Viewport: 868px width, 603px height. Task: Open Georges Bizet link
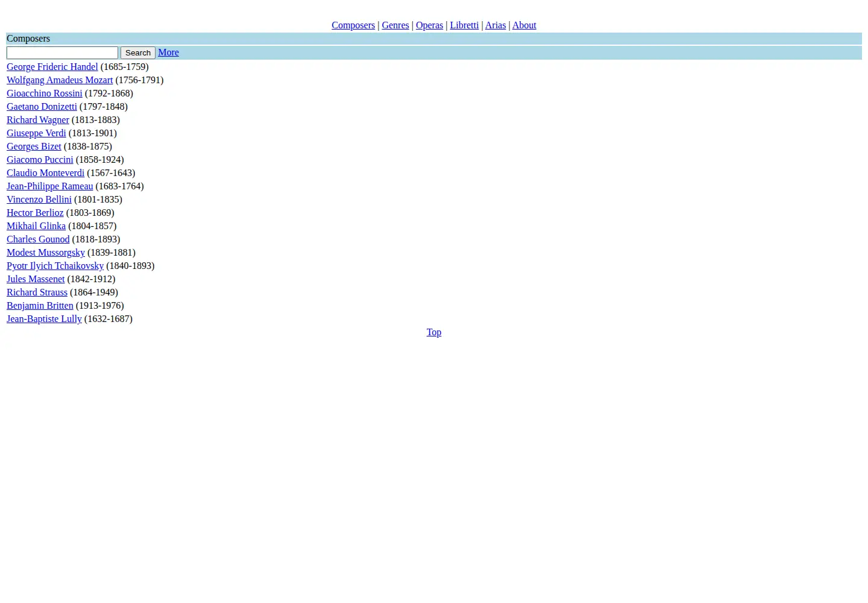[x=34, y=147]
